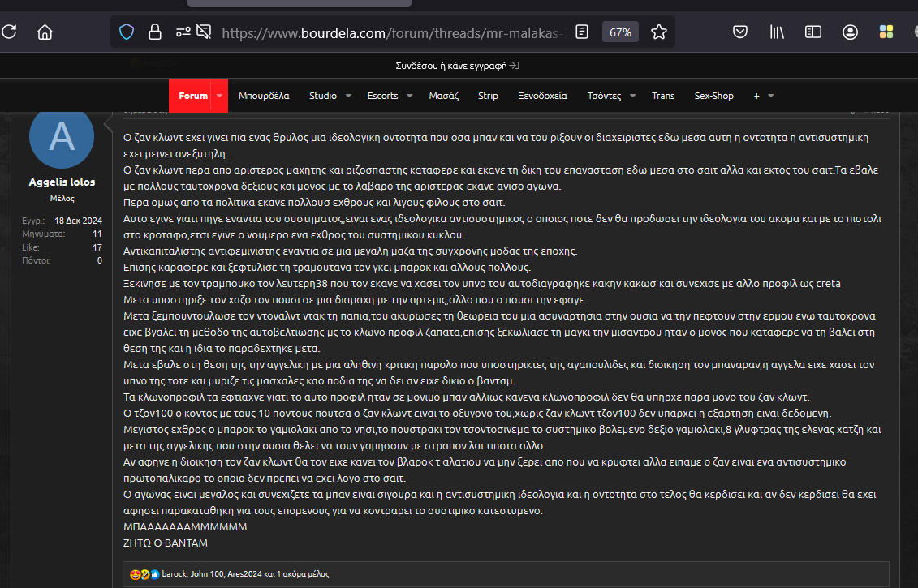Click the site security padlock icon
The image size is (918, 588).
tap(154, 32)
